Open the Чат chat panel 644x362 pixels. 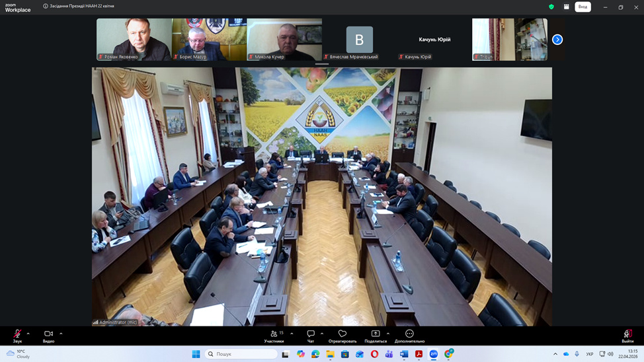click(x=311, y=335)
